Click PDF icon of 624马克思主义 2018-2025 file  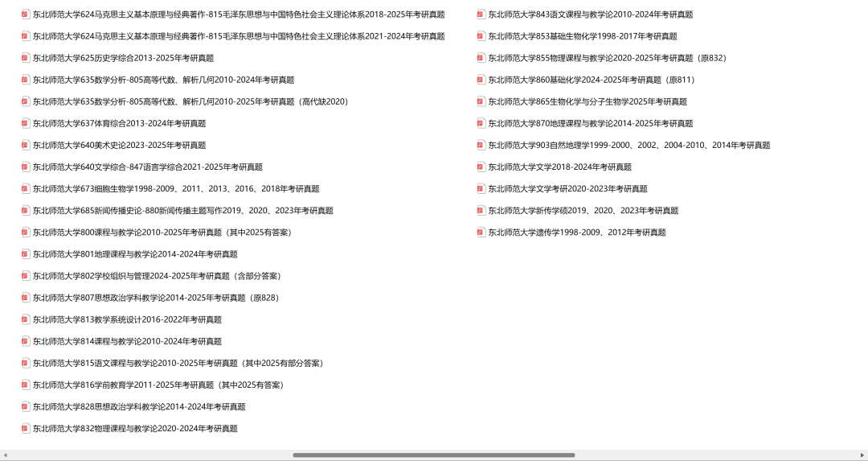(26, 14)
